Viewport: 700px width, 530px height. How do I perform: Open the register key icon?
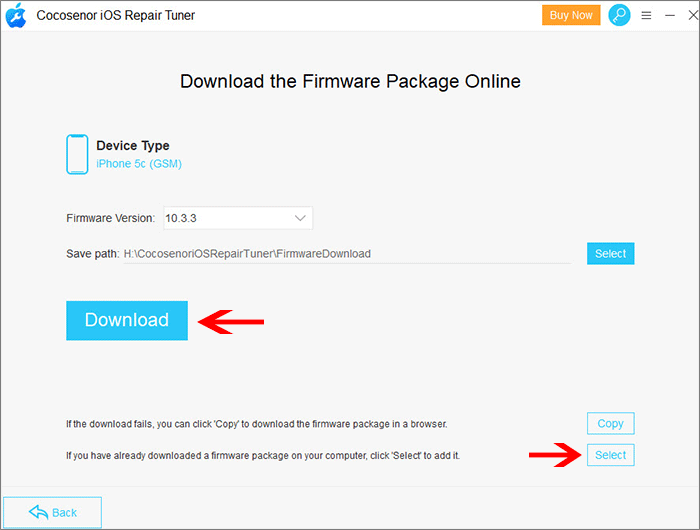click(x=619, y=15)
